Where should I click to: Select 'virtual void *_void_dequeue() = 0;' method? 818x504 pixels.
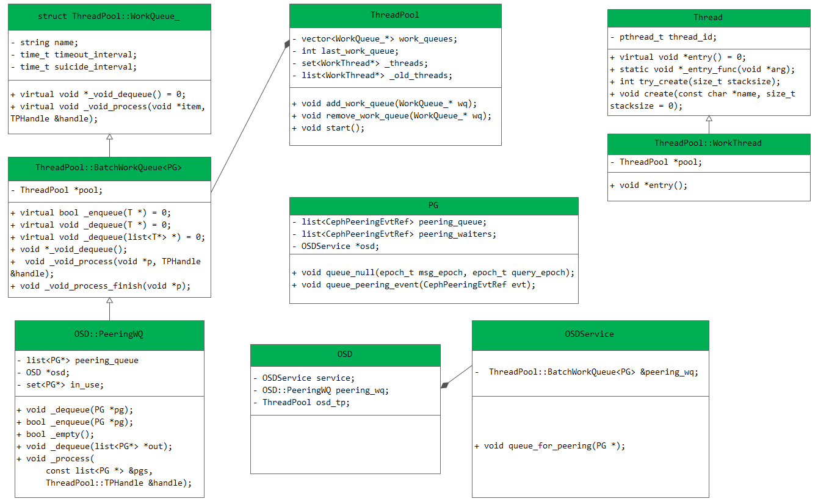click(x=98, y=95)
